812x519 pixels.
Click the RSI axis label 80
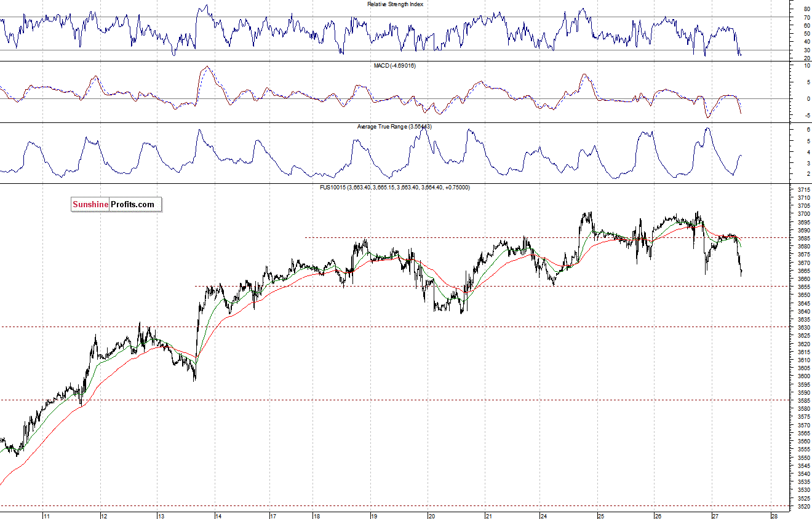pos(806,9)
